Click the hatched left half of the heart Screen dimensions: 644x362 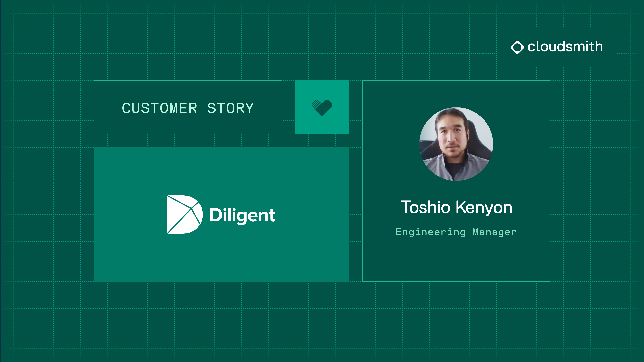[316, 104]
